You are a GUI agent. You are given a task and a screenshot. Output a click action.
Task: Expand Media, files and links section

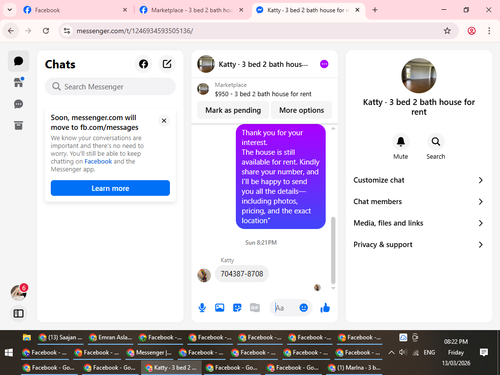click(x=418, y=223)
